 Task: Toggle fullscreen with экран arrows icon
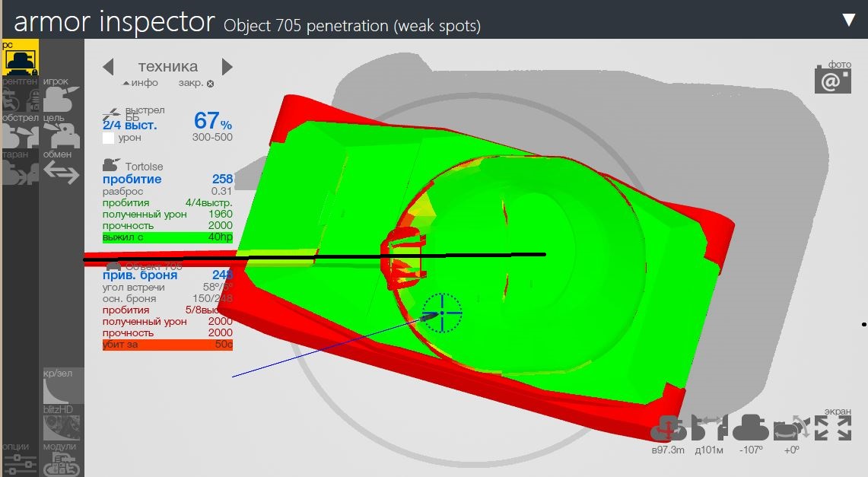click(832, 428)
